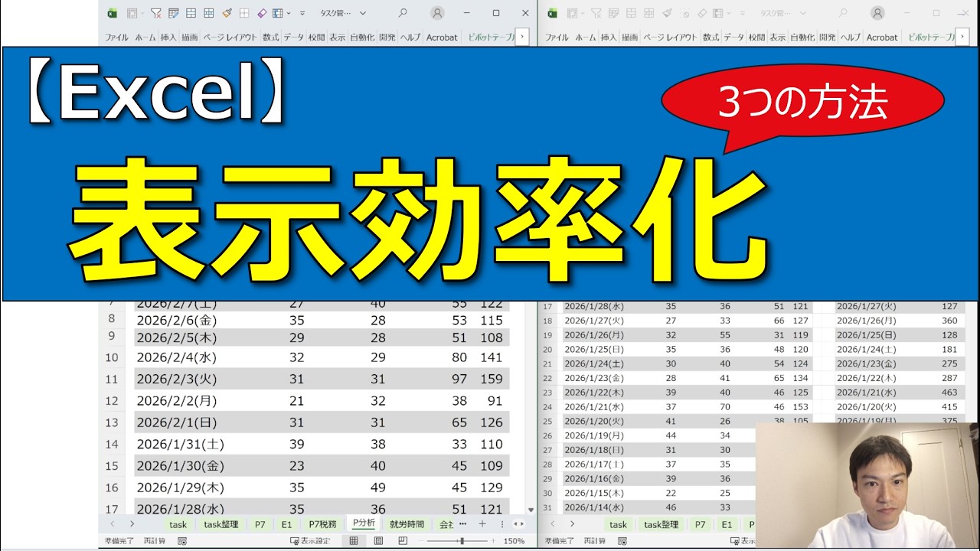Click the first quick access icon in left window
Image resolution: width=980 pixels, height=551 pixels.
click(x=132, y=13)
